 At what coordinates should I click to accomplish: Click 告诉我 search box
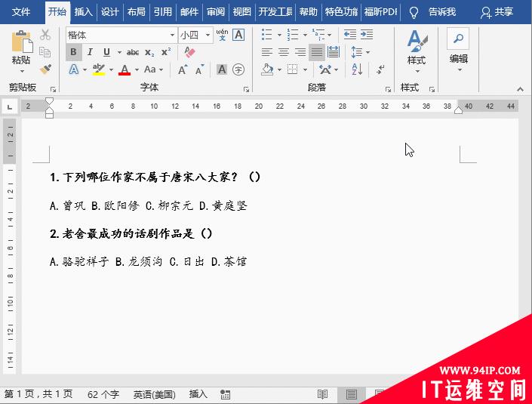pyautogui.click(x=441, y=12)
